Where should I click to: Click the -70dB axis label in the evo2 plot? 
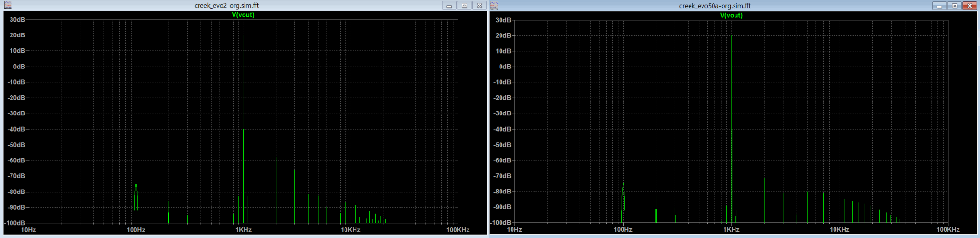coord(17,176)
